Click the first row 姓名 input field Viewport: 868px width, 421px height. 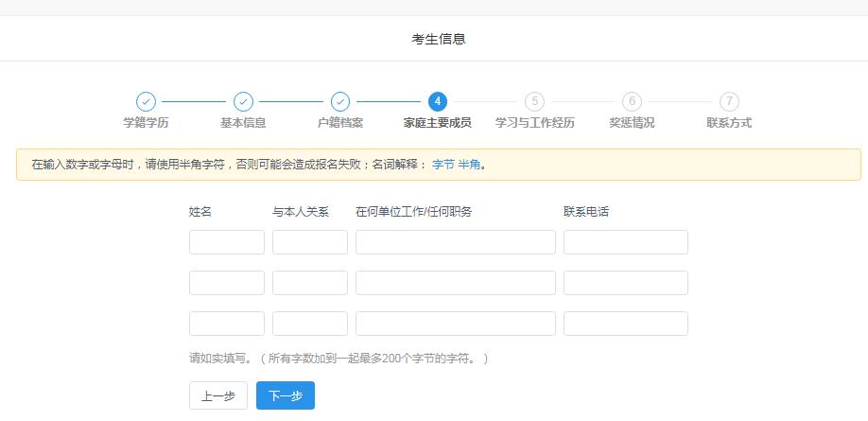[227, 242]
